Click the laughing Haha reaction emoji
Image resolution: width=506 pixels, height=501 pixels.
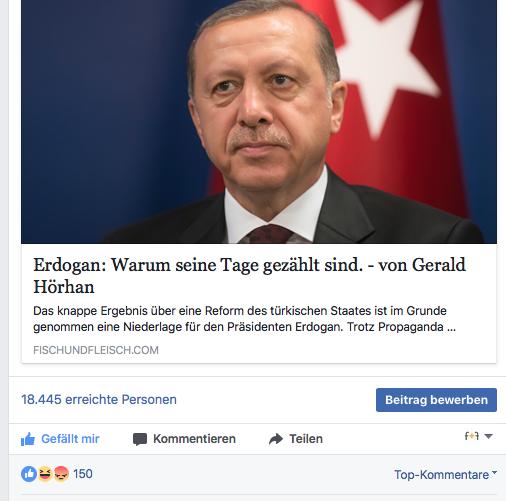click(x=45, y=474)
